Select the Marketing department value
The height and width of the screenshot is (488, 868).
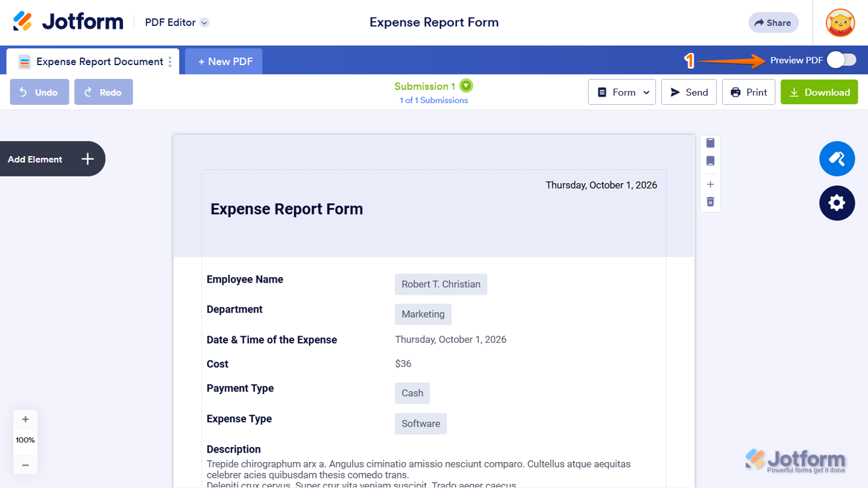(423, 314)
